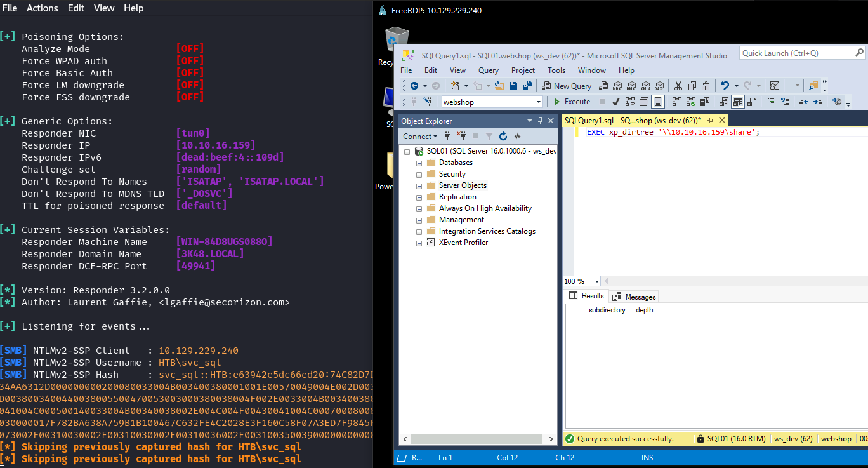868x468 pixels.
Task: Click the subdirectory column header
Action: 607,310
